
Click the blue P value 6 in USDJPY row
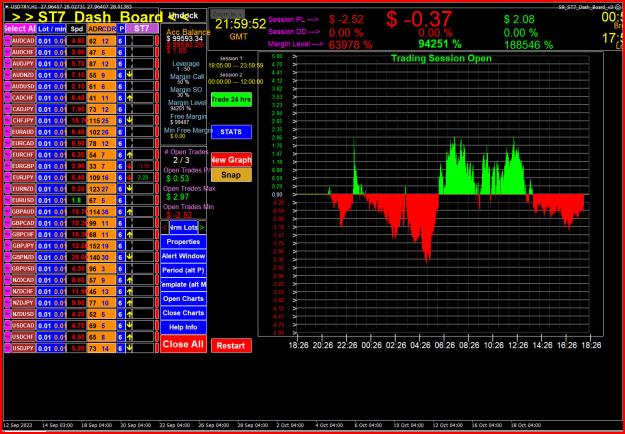[x=121, y=348]
